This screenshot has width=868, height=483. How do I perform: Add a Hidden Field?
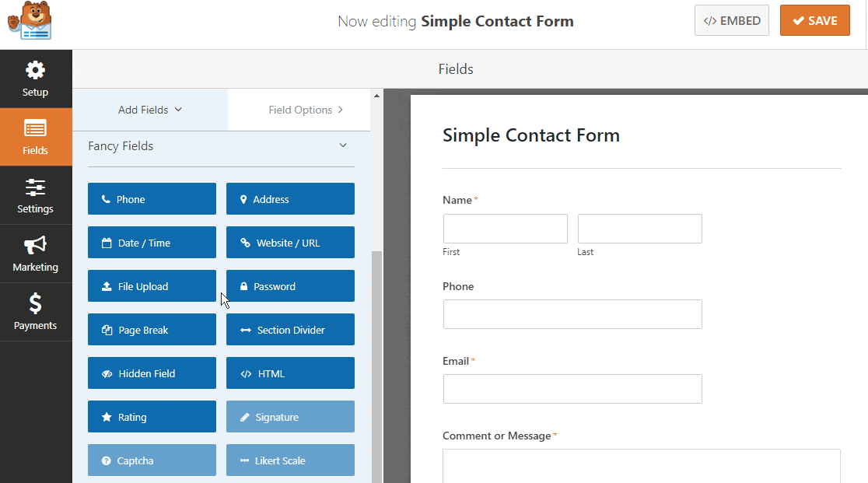(152, 373)
